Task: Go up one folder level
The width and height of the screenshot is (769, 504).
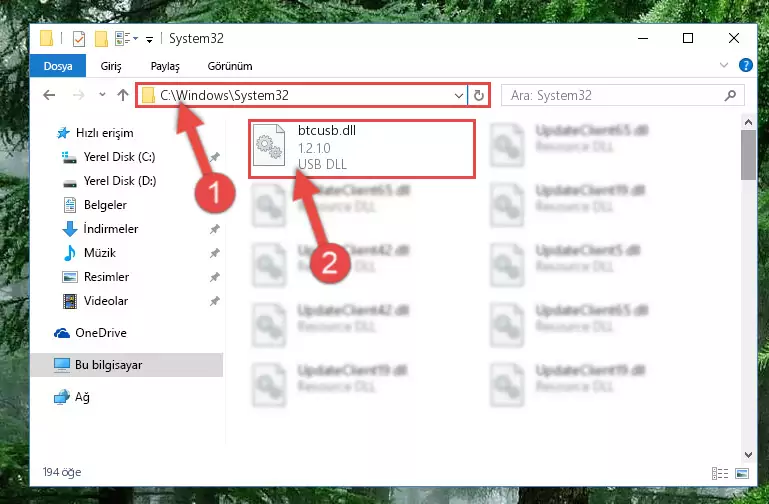Action: pyautogui.click(x=123, y=95)
